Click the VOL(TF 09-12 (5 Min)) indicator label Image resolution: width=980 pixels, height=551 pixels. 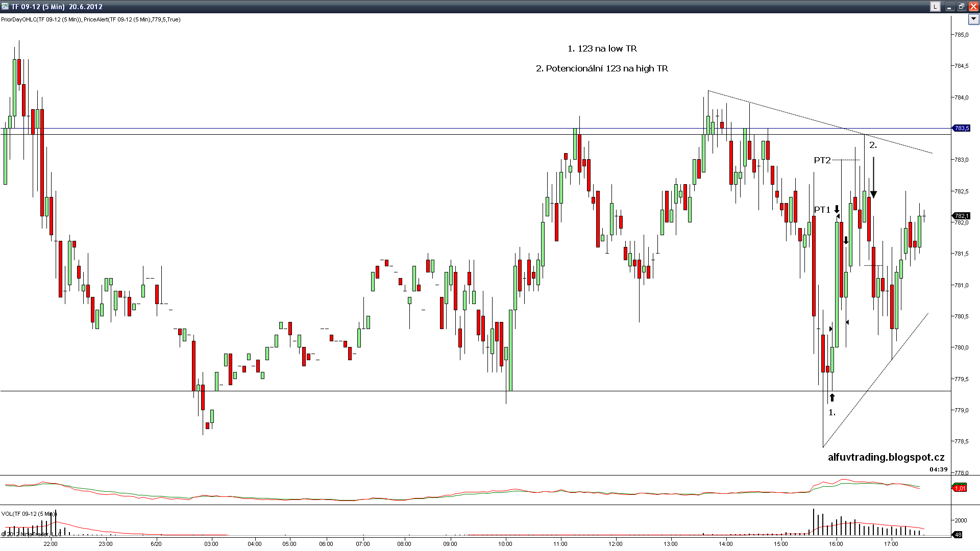(x=29, y=514)
